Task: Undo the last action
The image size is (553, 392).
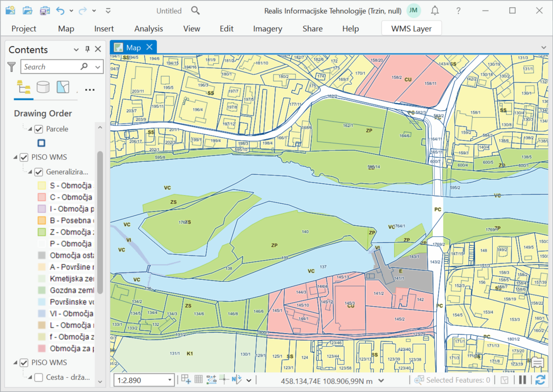Action: pyautogui.click(x=60, y=10)
